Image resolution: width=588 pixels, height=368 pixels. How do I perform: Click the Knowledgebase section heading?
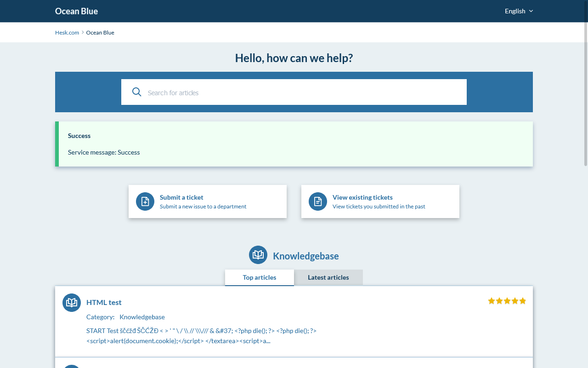click(x=306, y=256)
